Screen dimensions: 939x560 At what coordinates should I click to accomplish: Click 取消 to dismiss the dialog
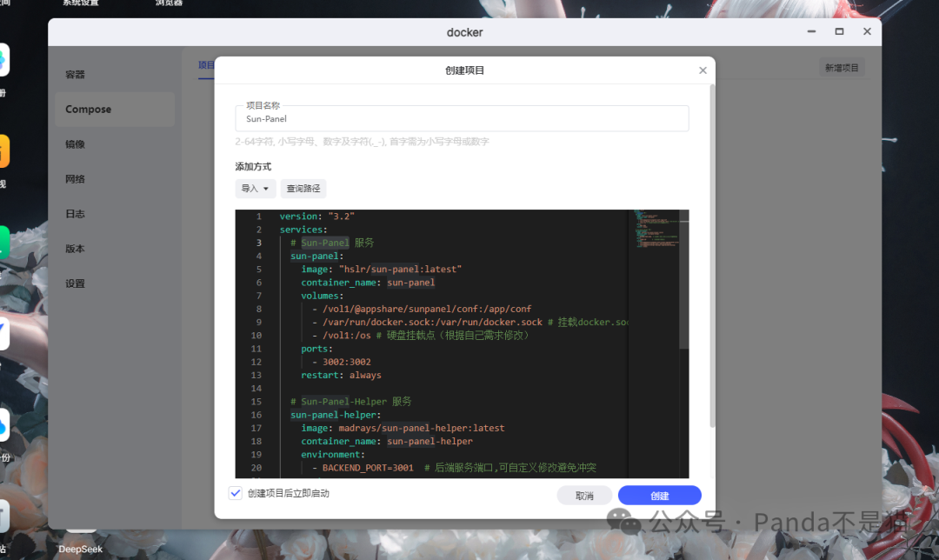pos(584,494)
